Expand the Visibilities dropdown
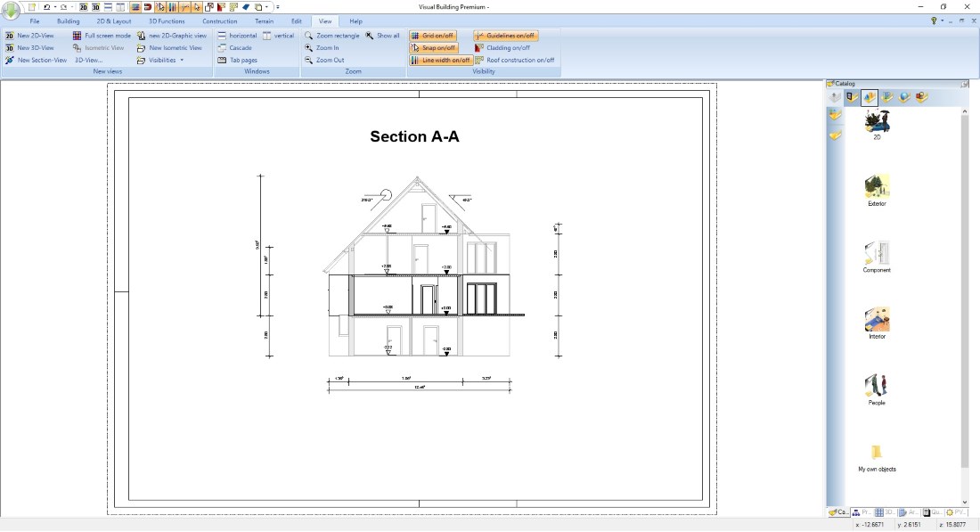The width and height of the screenshot is (980, 532). click(x=182, y=61)
